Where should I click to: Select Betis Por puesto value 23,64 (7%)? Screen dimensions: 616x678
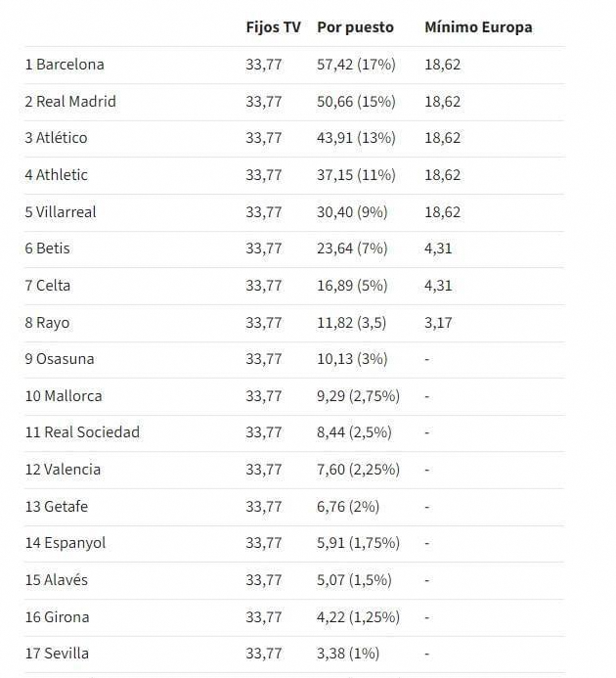click(x=352, y=249)
